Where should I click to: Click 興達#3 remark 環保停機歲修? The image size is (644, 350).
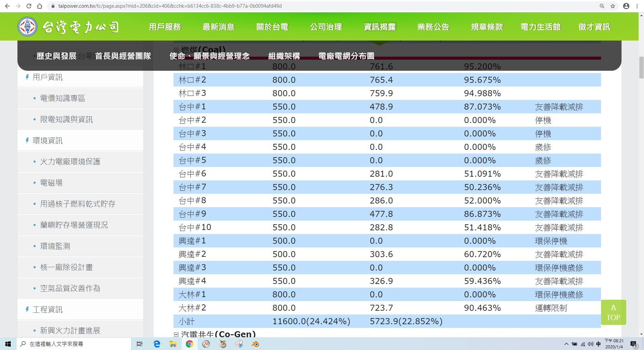click(559, 268)
